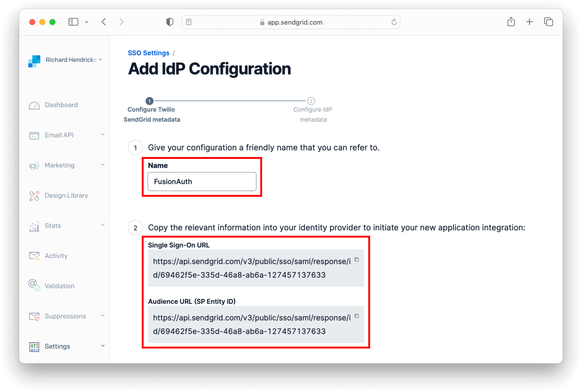Go back to SSO Settings

(148, 53)
